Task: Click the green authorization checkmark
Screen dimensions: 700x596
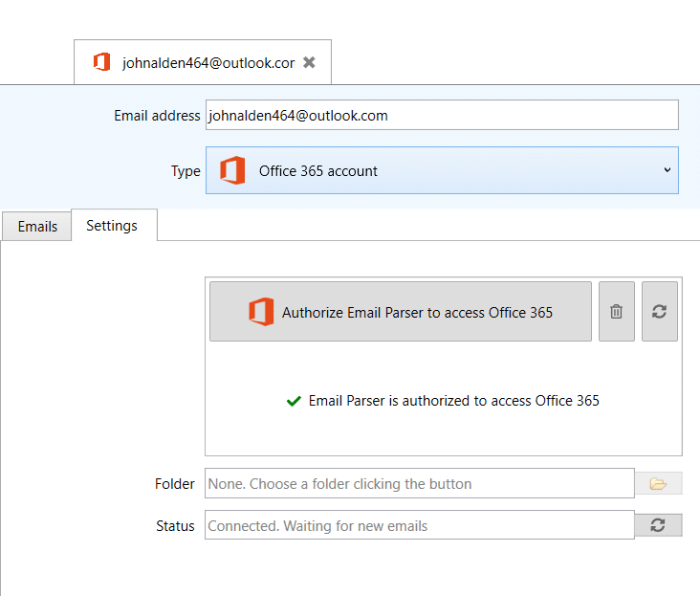Action: point(294,401)
